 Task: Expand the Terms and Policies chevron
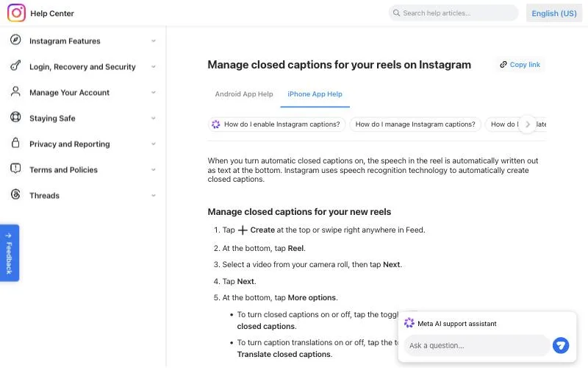tap(154, 170)
